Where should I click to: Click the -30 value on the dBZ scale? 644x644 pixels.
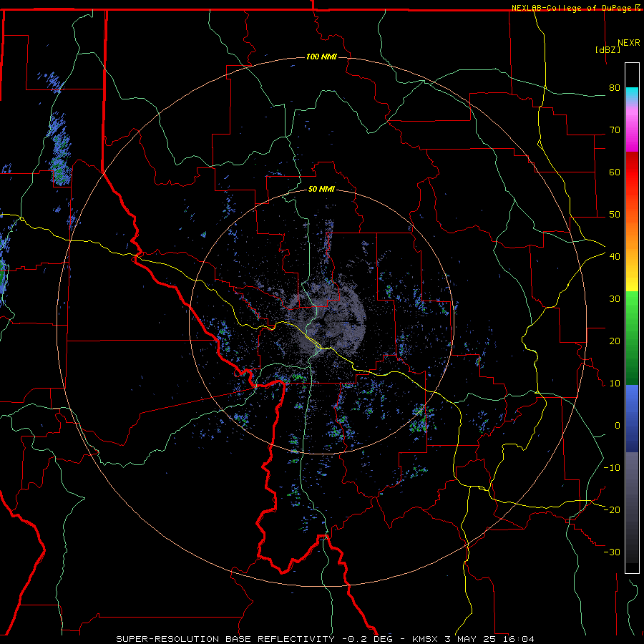[612, 552]
